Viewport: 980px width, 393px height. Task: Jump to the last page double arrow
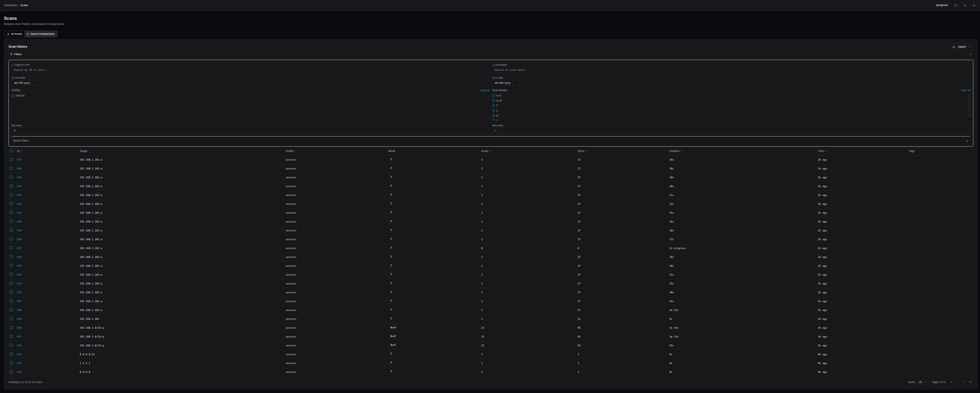970,382
